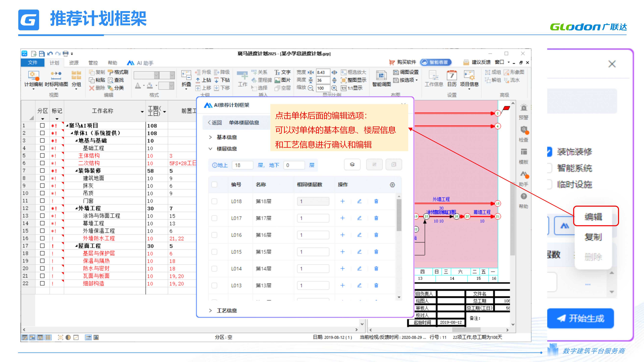
Task: Click the 整图显示 fit view icon
Action: click(x=354, y=80)
